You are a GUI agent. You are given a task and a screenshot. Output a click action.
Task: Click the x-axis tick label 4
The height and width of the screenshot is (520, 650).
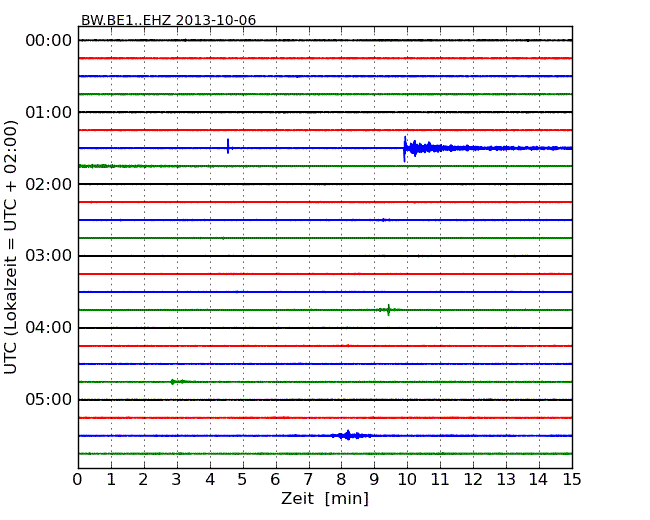click(x=210, y=480)
